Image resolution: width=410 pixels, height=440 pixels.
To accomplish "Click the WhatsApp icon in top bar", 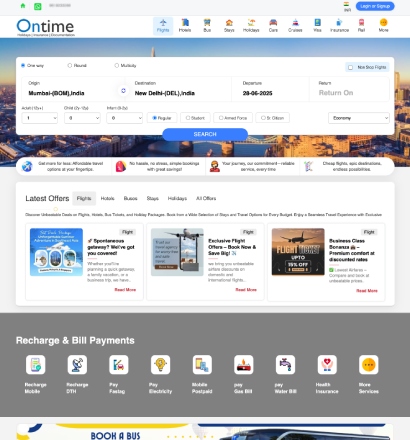I will click(38, 6).
